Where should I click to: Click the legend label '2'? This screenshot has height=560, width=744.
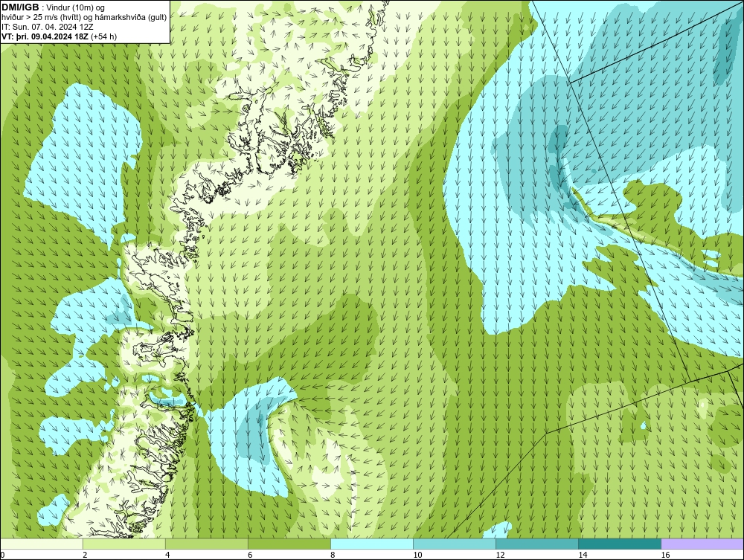(85, 555)
